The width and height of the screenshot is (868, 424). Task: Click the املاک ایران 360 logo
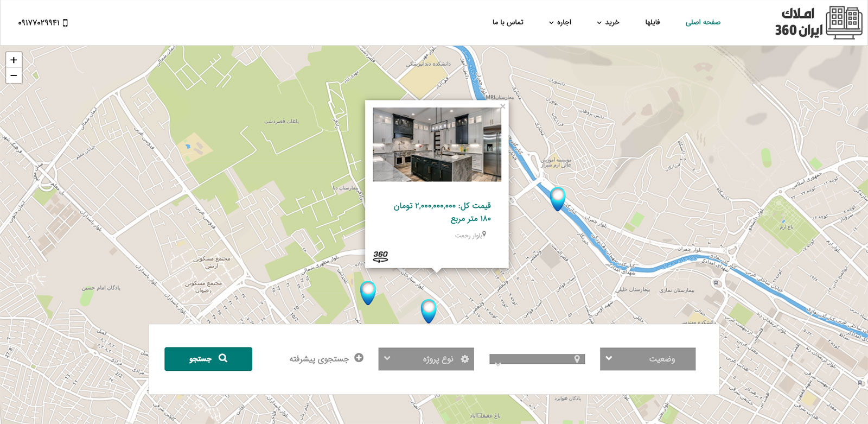(818, 23)
